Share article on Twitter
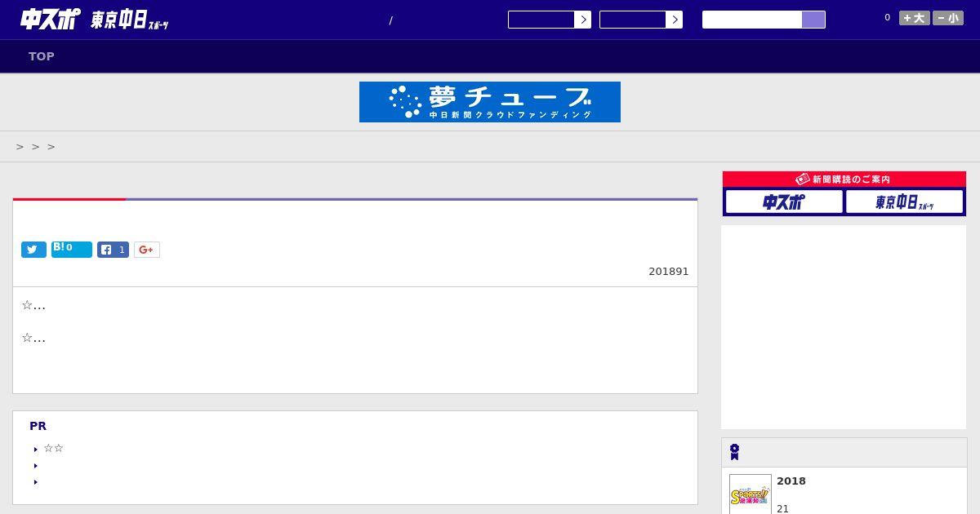Screen dimensions: 980x514 point(33,250)
